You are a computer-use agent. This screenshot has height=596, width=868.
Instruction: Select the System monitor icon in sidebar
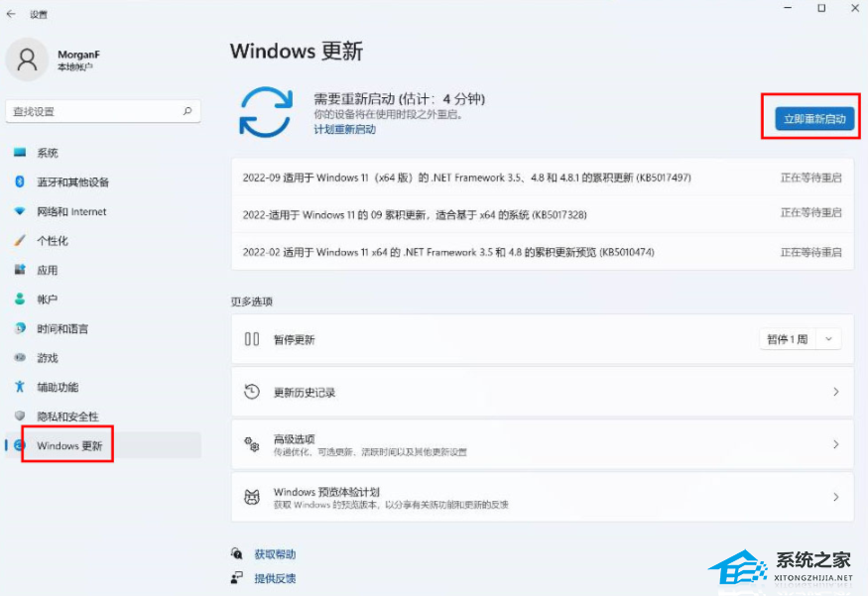click(x=20, y=152)
